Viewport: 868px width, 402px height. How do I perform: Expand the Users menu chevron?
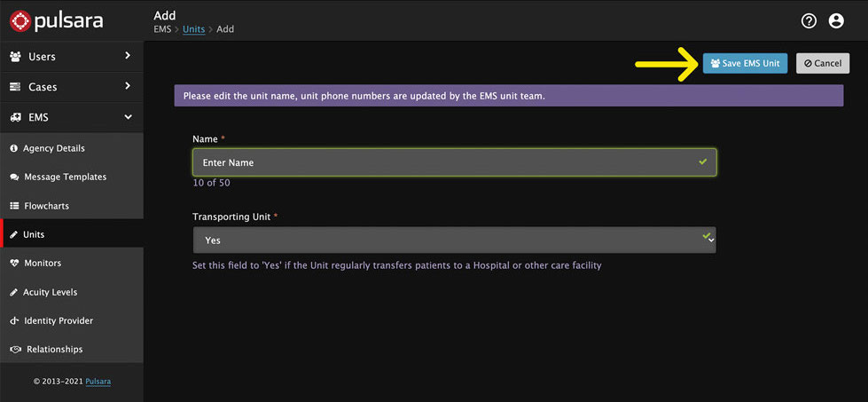(x=128, y=55)
